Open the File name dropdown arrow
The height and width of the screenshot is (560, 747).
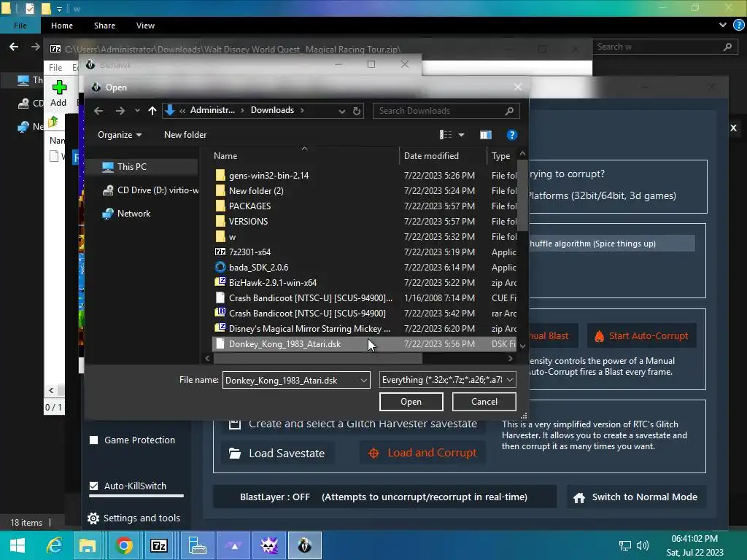[x=364, y=380]
